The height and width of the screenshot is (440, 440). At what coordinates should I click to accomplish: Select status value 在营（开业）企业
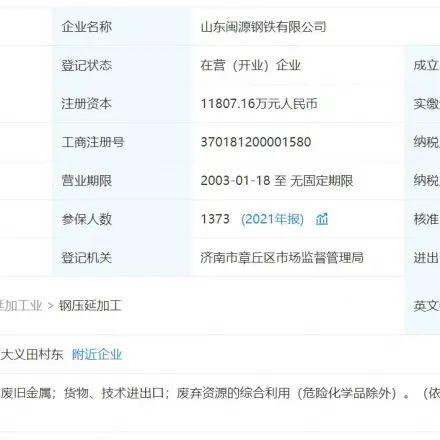[x=251, y=65]
